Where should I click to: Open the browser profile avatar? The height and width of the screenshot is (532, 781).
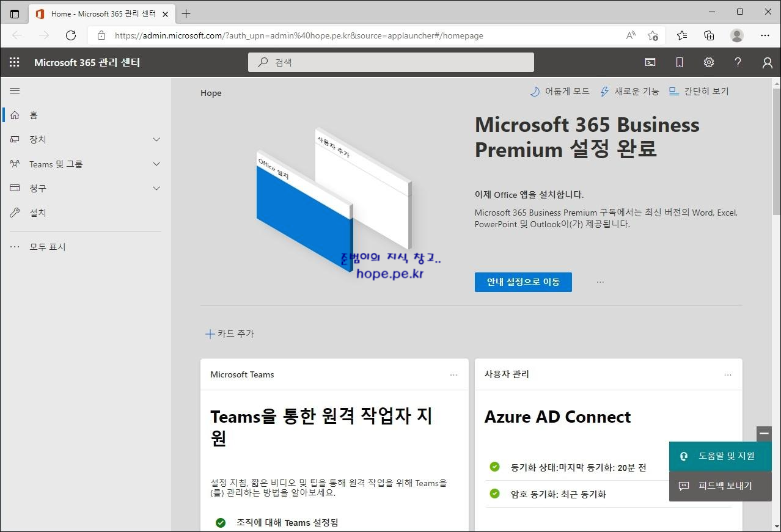[737, 35]
